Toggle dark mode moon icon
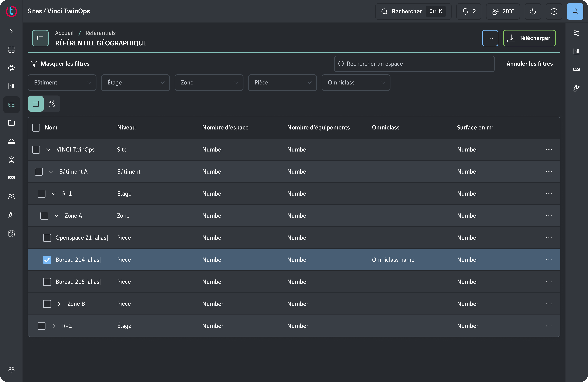Image resolution: width=588 pixels, height=382 pixels. tap(533, 11)
